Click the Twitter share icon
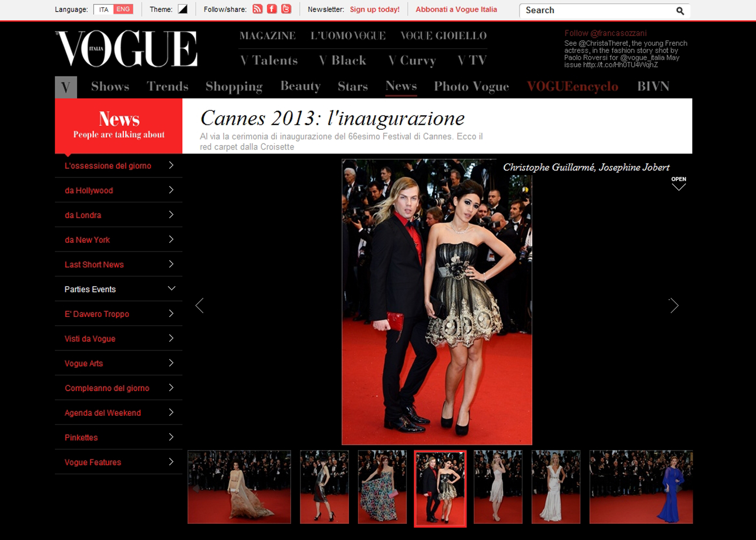Viewport: 756px width, 540px height. [286, 9]
